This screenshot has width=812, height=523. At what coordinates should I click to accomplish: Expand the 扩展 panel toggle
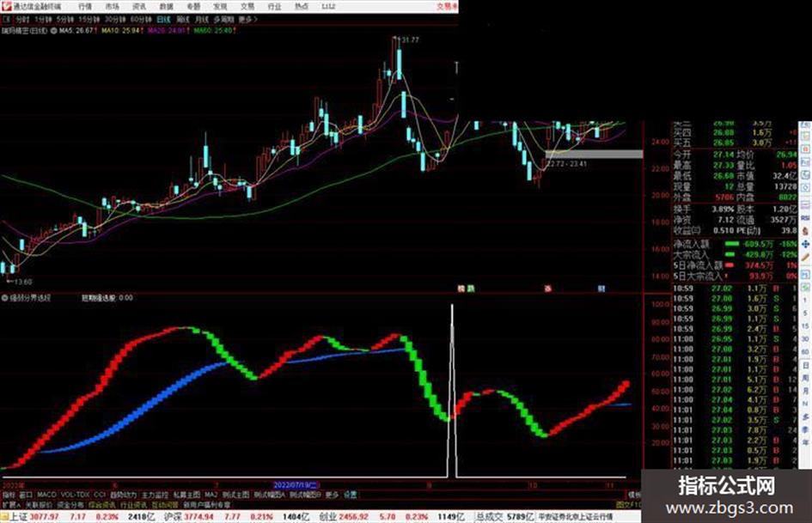[x=10, y=504]
